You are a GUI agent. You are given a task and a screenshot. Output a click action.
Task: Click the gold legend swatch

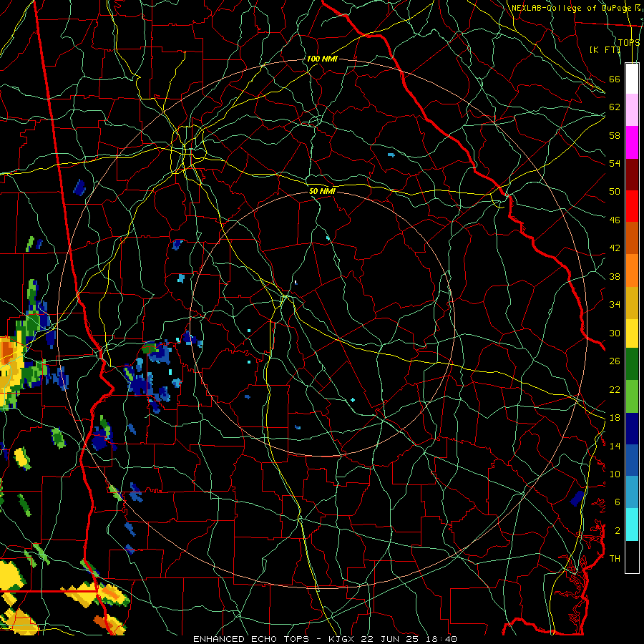pyautogui.click(x=632, y=303)
